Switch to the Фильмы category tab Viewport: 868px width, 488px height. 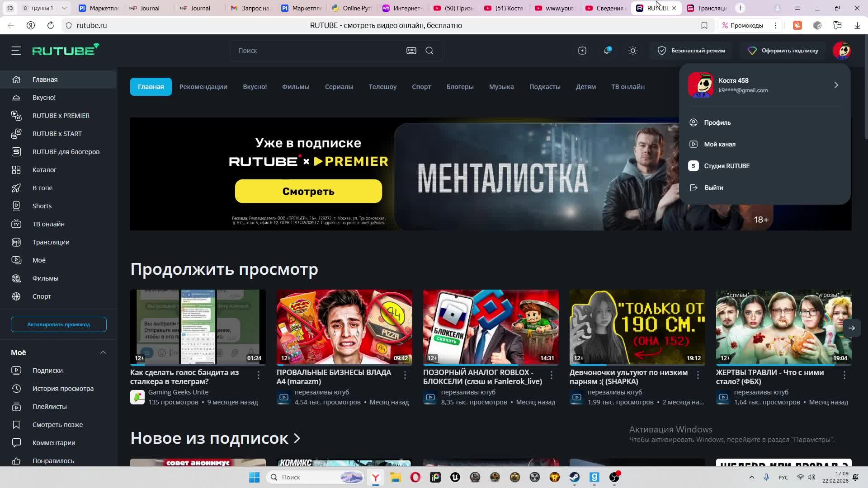click(296, 87)
